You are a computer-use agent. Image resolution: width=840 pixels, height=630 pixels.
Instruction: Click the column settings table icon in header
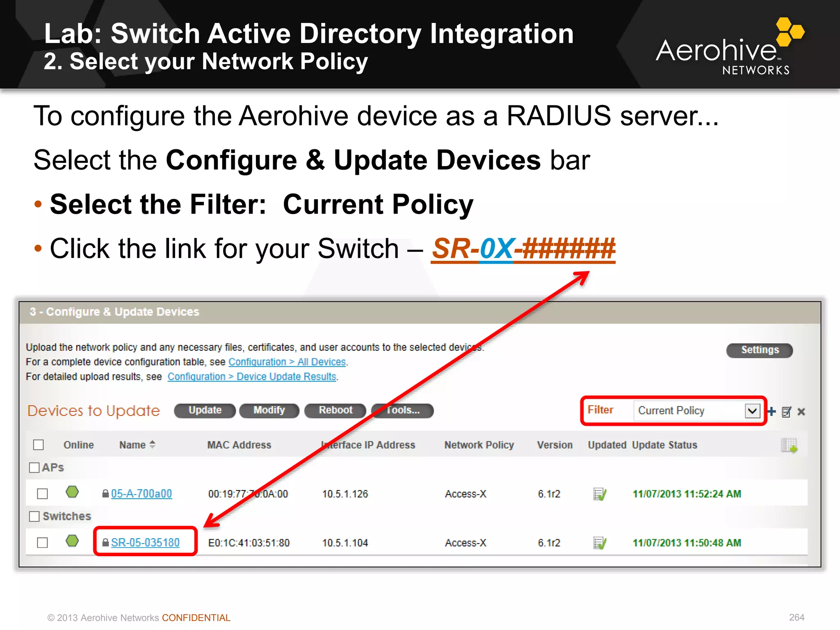pos(789,445)
